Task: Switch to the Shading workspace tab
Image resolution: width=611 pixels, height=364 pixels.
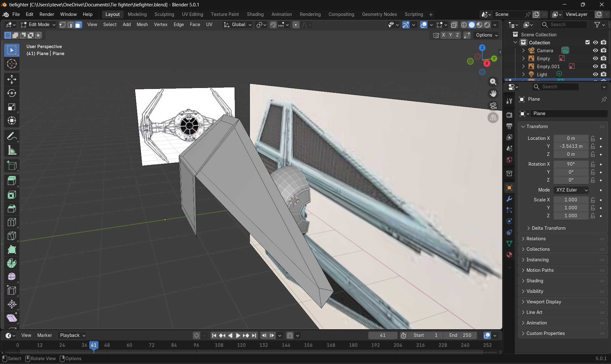Action: (x=255, y=14)
